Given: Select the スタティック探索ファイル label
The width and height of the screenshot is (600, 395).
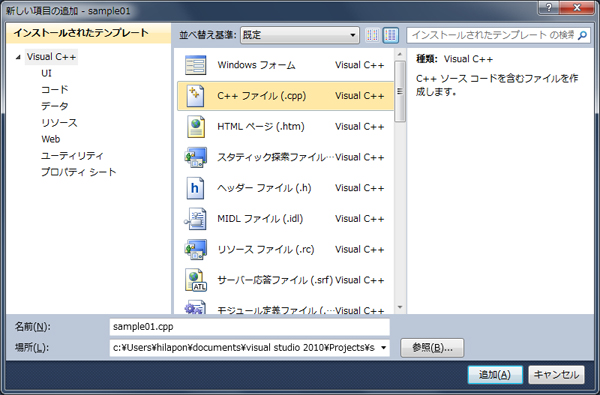Looking at the screenshot, I should 275,157.
